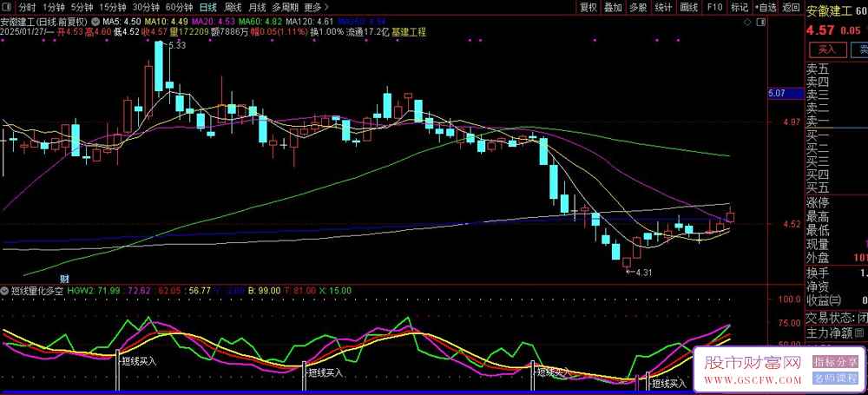
Task: Expand the 安徽建工 main chart indicator dropdown
Action: [x=94, y=20]
